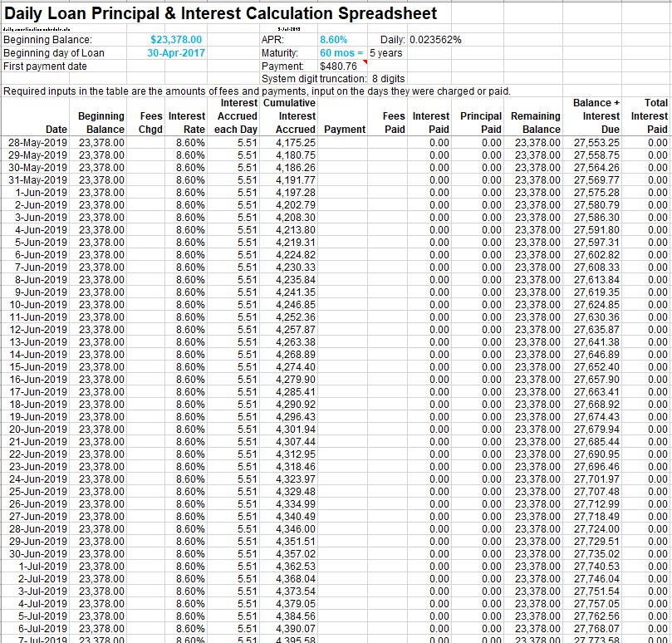Screen dimensions: 672x643
Task: Select the loan start date 30-Apr-2017
Action: coord(176,53)
